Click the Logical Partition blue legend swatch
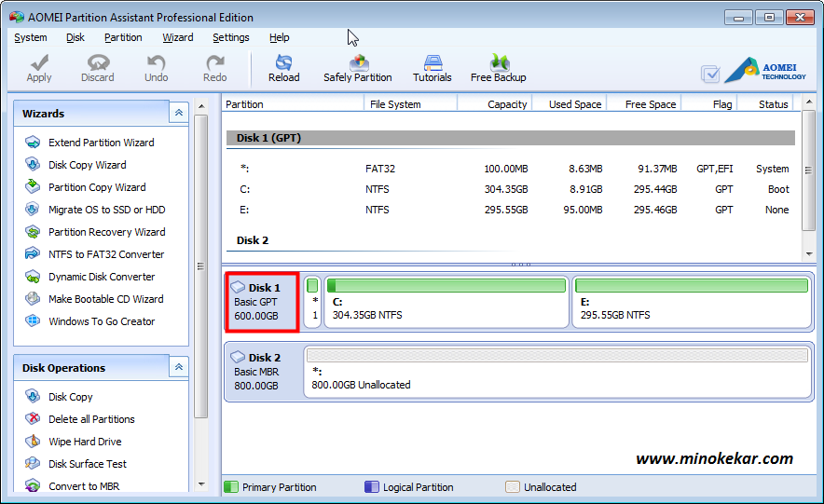 point(372,486)
